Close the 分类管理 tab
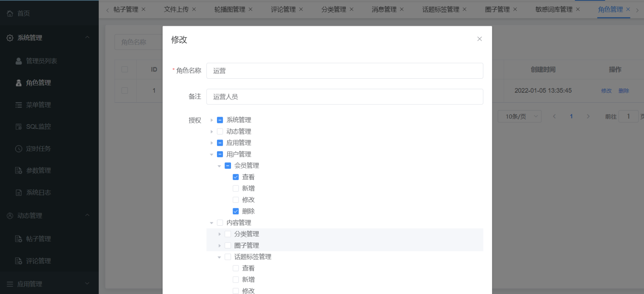 tap(351, 9)
